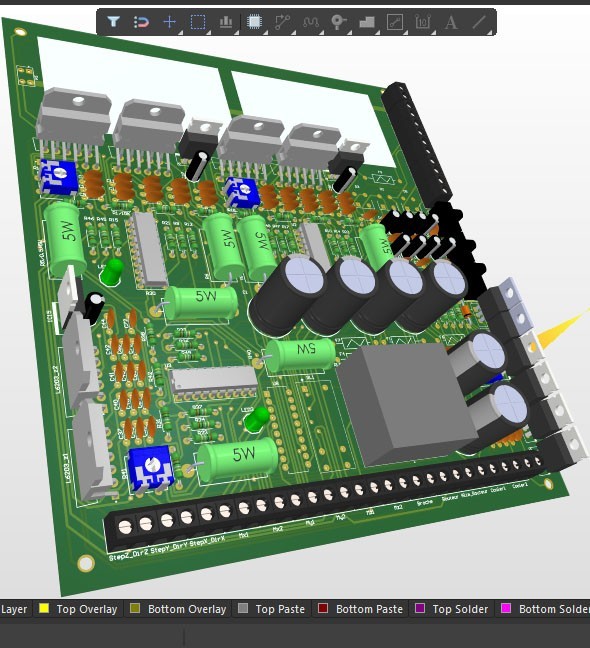Click the olive Bottom Overlay color swatch
The width and height of the screenshot is (590, 648).
pyautogui.click(x=135, y=608)
